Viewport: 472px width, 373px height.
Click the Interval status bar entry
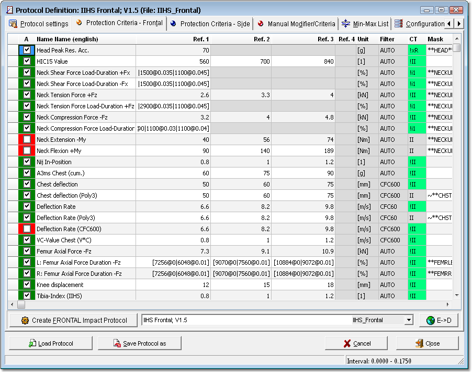pos(379,361)
